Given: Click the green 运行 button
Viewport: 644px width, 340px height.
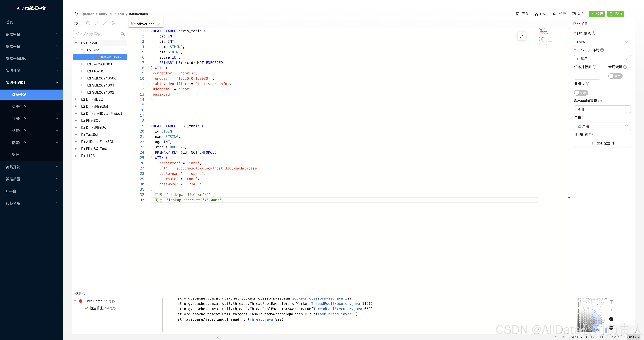Looking at the screenshot, I should tap(597, 14).
